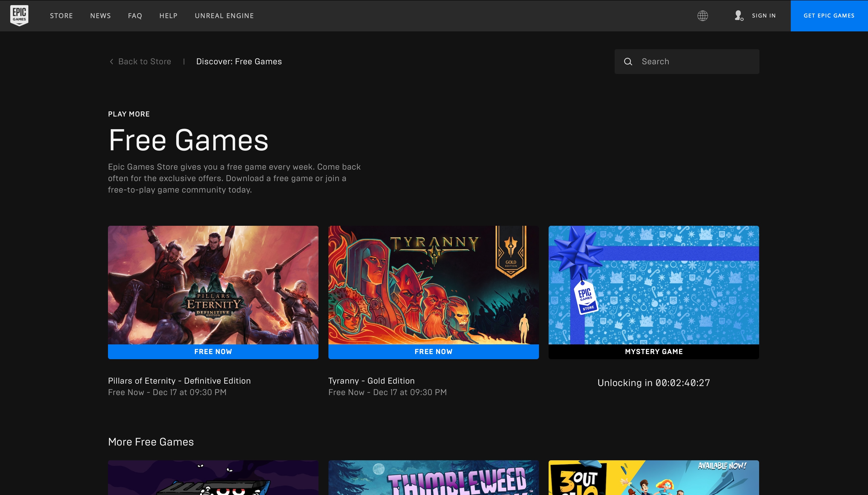Click the PLAY MORE label
Viewport: 868px width, 495px height.
coord(129,114)
